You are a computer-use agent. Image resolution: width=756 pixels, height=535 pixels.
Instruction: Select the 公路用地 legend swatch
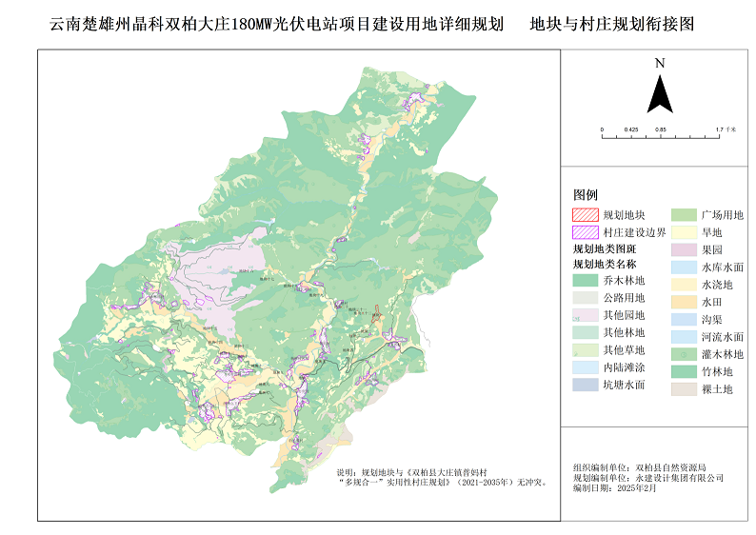(585, 298)
